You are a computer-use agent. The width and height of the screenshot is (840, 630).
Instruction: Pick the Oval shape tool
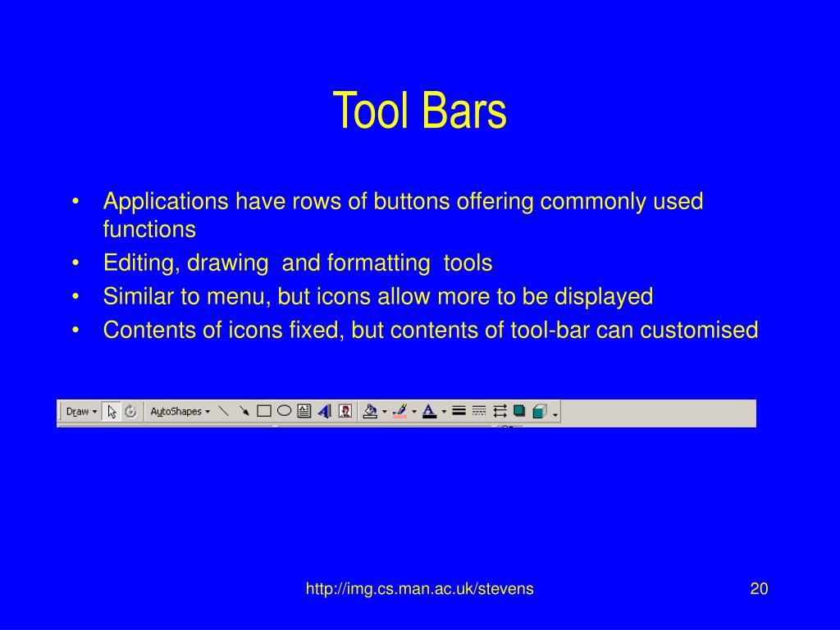[284, 411]
